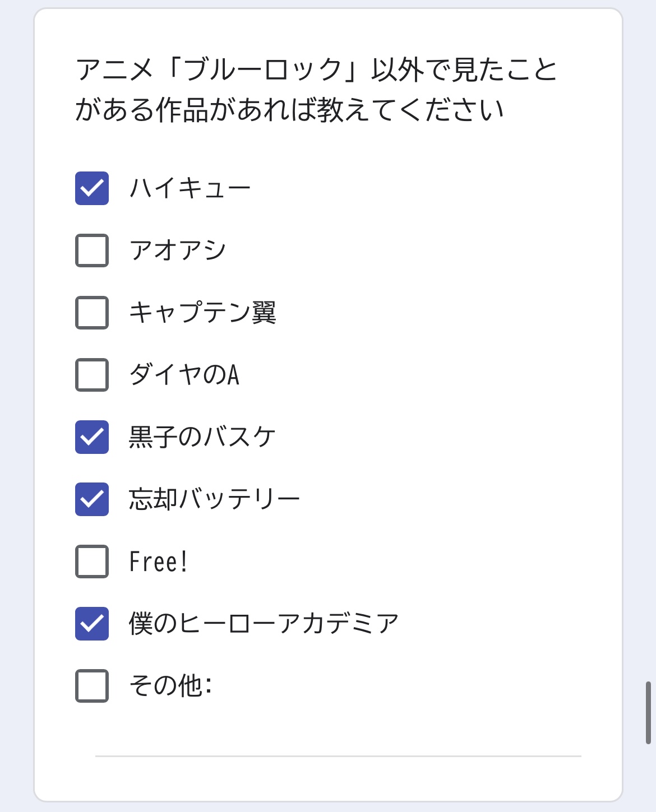
Task: Click the ダイヤのA label text
Action: 184,375
